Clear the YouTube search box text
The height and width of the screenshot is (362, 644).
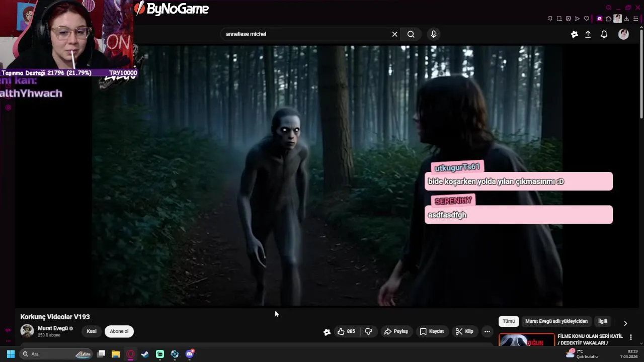point(394,34)
